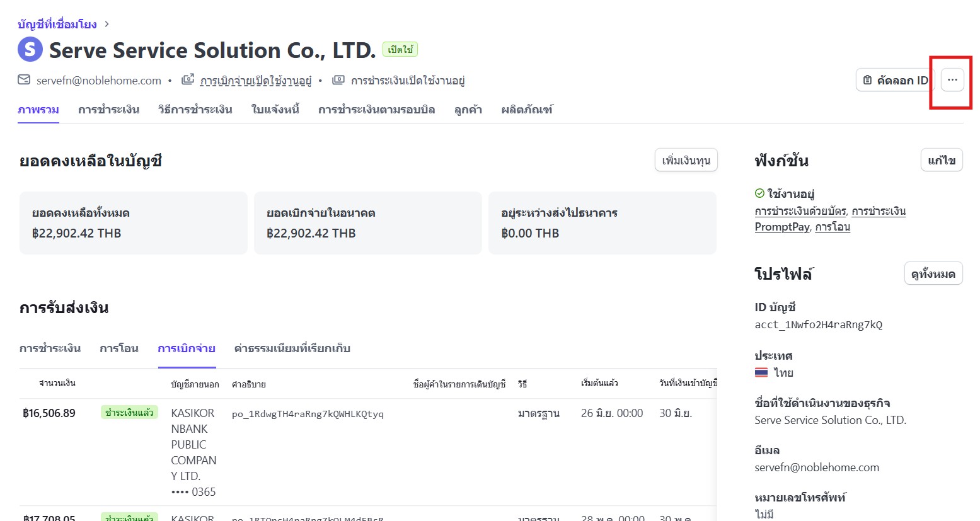Click ดูทั้งหมด in the โปรไฟล์ section
Viewport: 980px width, 521px height.
point(933,273)
